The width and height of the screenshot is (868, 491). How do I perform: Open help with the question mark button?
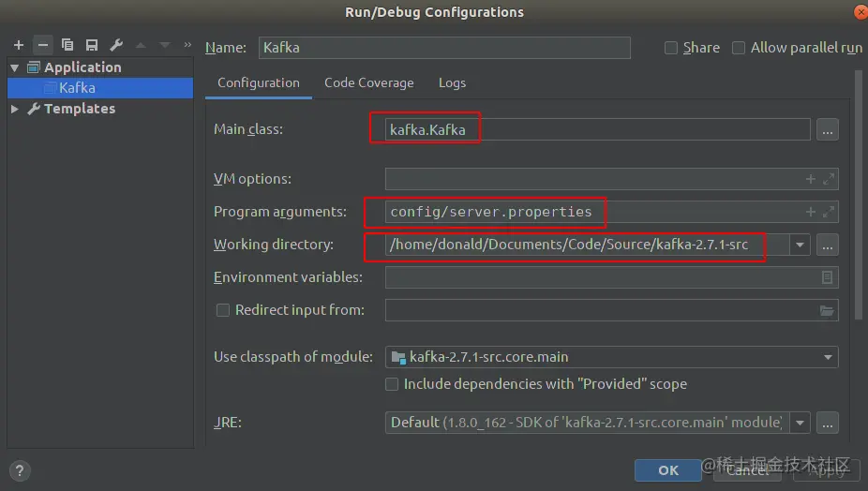click(x=20, y=470)
